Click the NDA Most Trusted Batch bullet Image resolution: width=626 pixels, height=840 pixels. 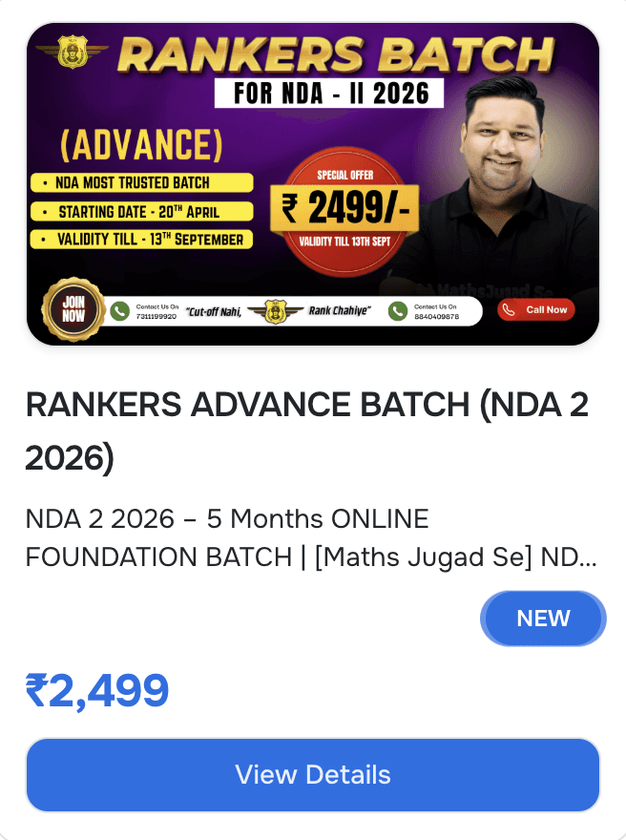pos(142,182)
